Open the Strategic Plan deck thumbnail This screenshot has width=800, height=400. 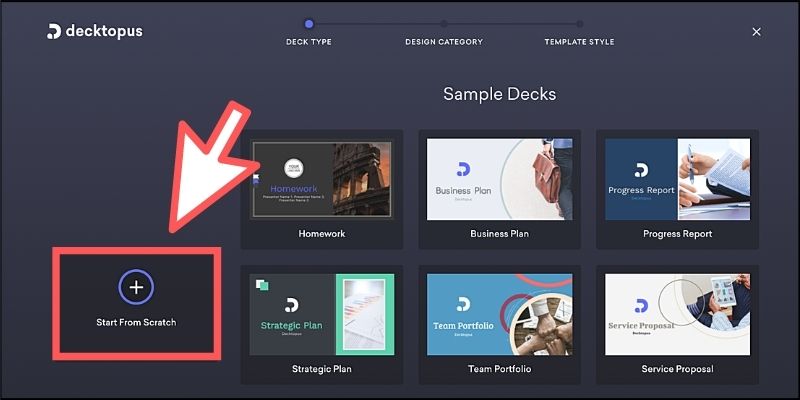click(321, 314)
